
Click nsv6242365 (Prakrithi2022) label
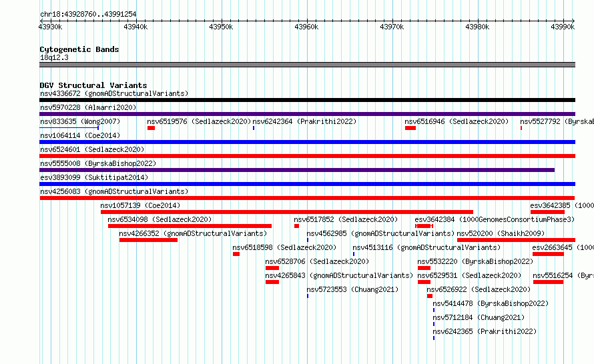[x=485, y=331]
